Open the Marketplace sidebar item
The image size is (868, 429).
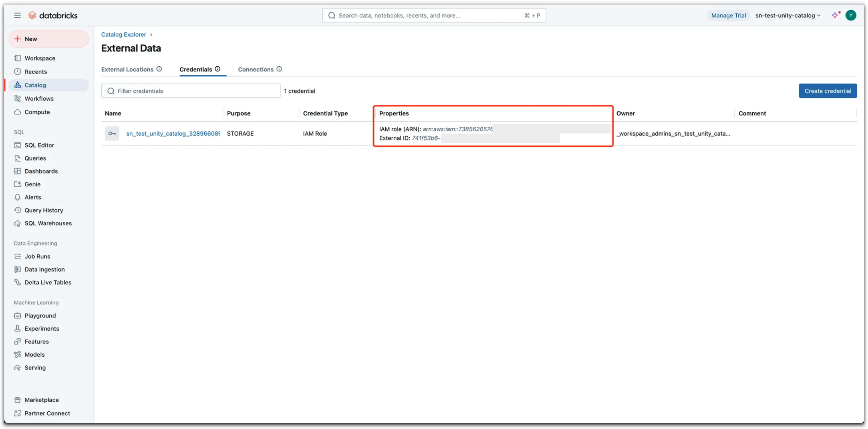[x=41, y=400]
